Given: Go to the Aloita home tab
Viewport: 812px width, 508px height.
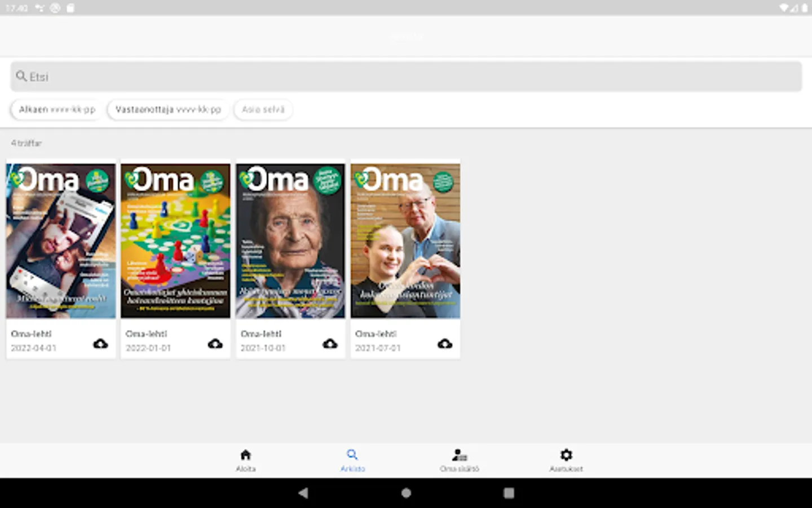Looking at the screenshot, I should click(246, 461).
